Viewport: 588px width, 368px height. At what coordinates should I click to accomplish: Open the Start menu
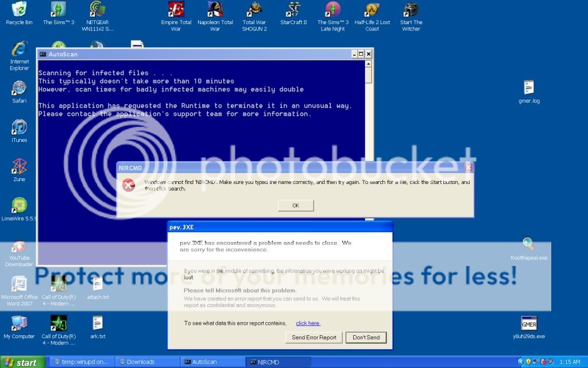(x=21, y=362)
